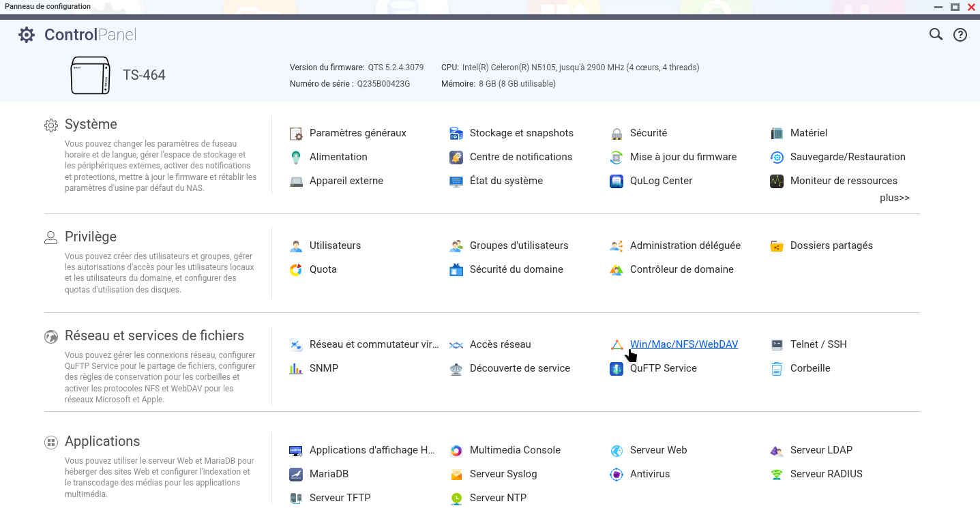Open the Serveur TFTP link
The height and width of the screenshot is (508, 980).
(340, 498)
